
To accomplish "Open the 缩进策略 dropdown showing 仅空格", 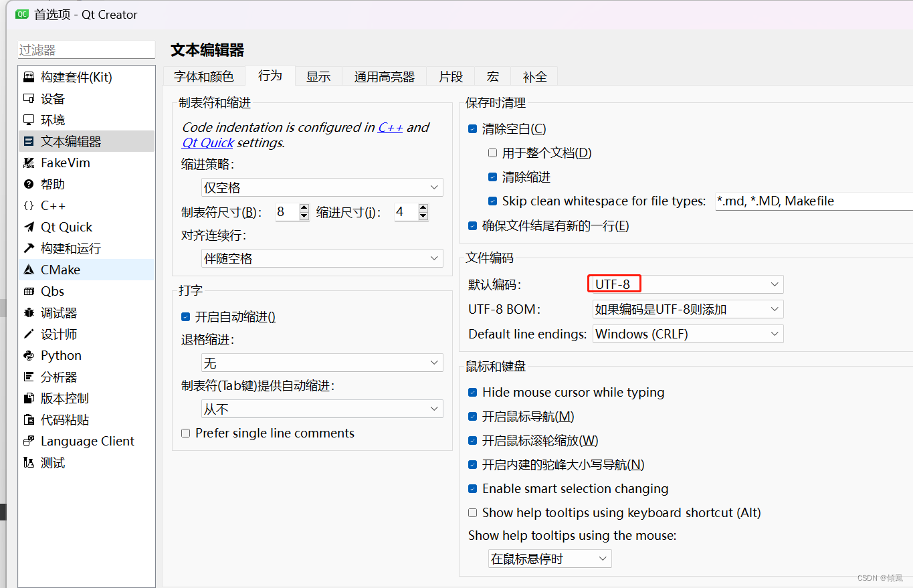I will (322, 187).
